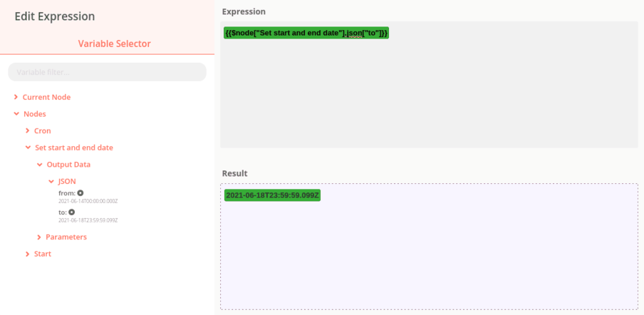The height and width of the screenshot is (315, 644).
Task: Expand the Parameters section
Action: (39, 237)
